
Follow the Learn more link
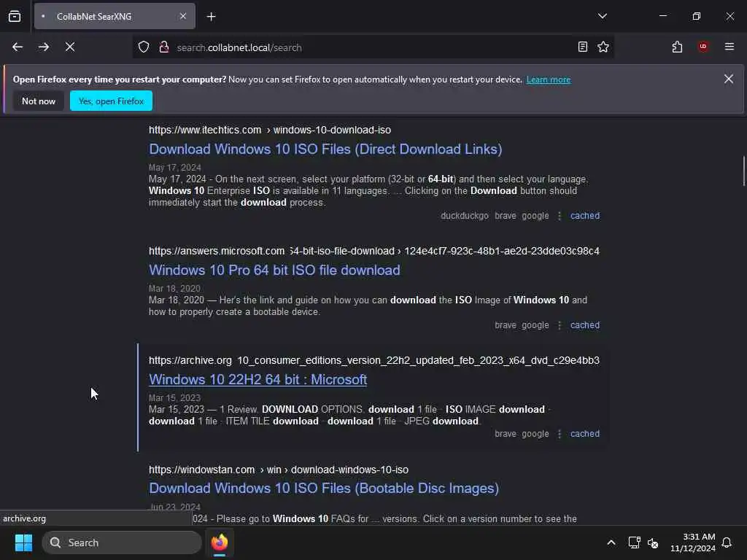pyautogui.click(x=549, y=79)
